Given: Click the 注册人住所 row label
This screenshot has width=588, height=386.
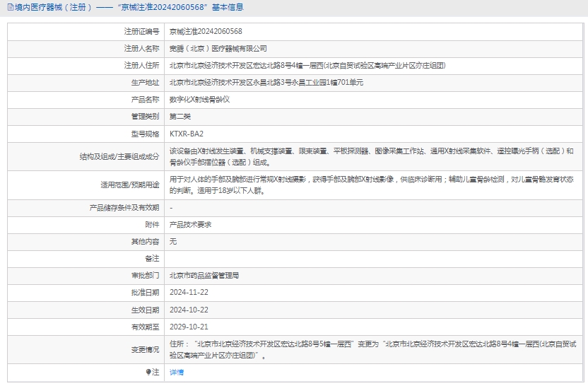Looking at the screenshot, I should point(141,66).
